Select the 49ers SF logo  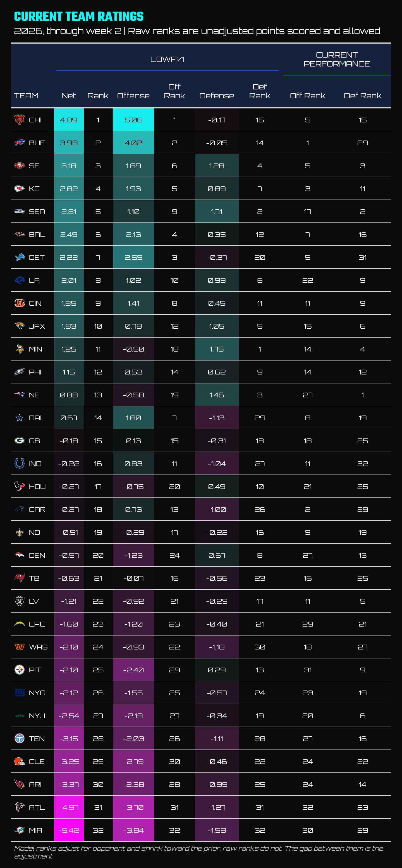(x=20, y=165)
